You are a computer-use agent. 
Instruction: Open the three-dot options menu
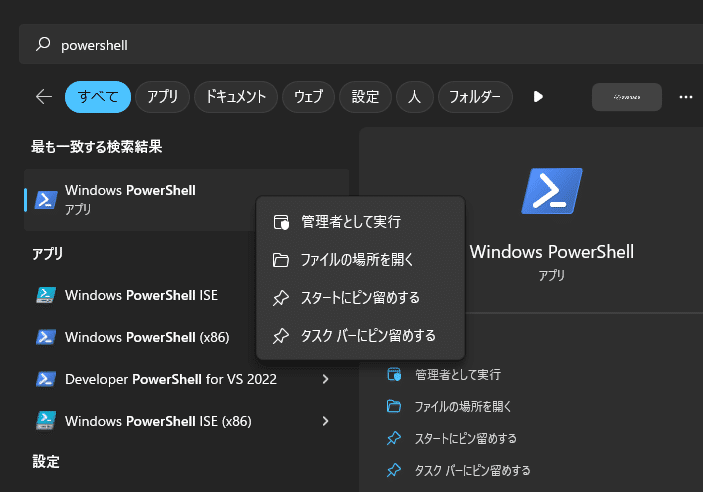click(686, 97)
